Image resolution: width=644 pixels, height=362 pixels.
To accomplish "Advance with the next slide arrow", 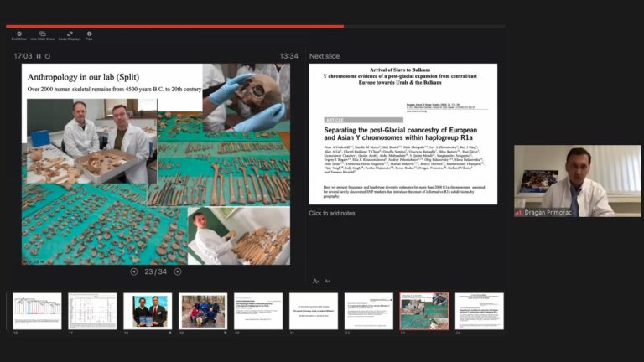I will (x=178, y=271).
